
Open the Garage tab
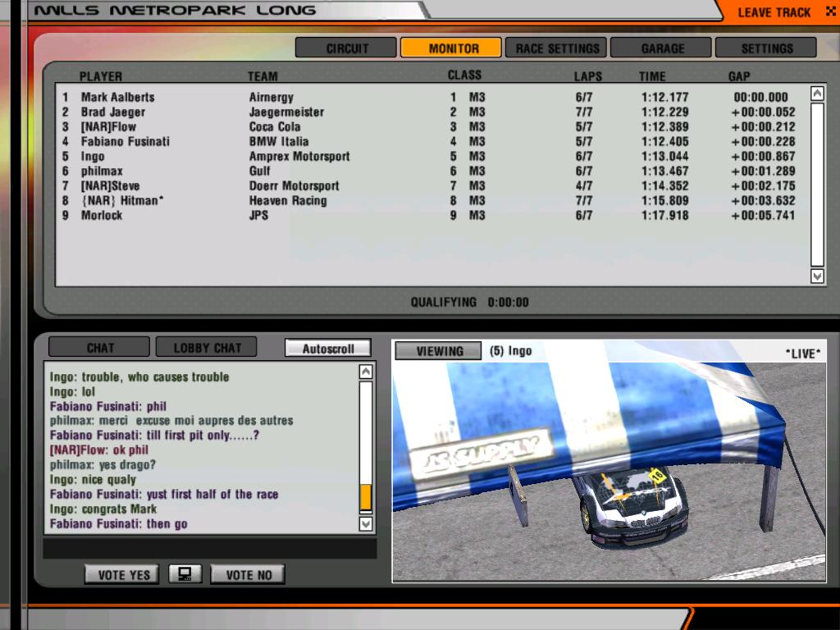point(662,48)
